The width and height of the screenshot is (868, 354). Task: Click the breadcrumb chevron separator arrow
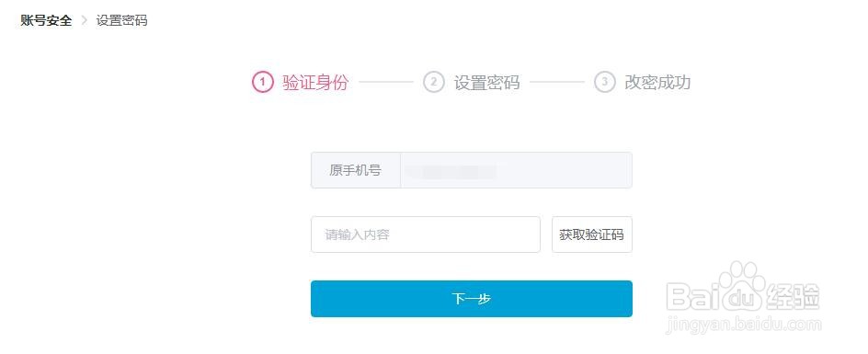85,21
